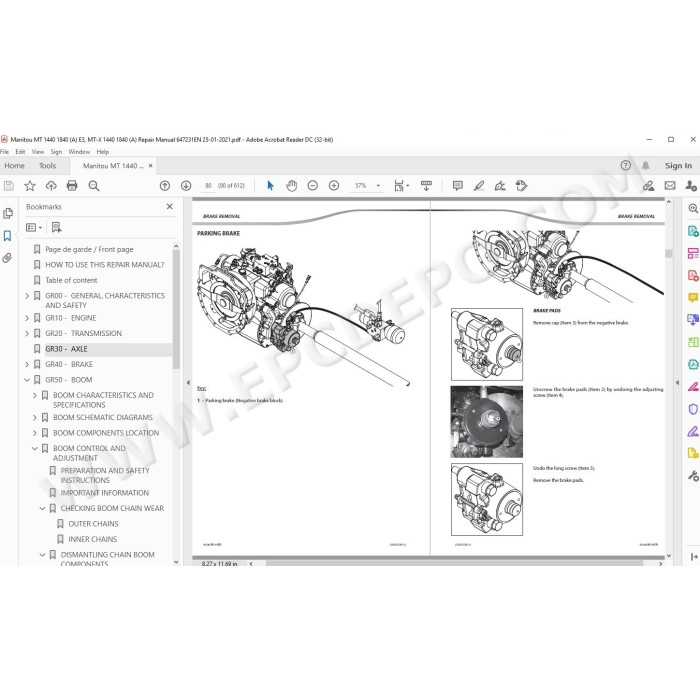
Task: Collapse BOOM CONTROL AND ADJUSTMENT
Action: 35,448
